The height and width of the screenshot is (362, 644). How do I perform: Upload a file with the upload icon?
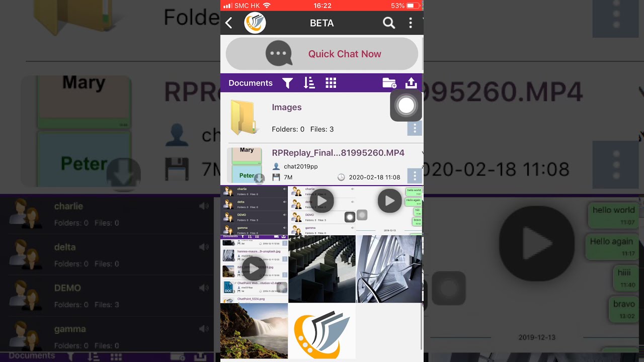pos(411,83)
